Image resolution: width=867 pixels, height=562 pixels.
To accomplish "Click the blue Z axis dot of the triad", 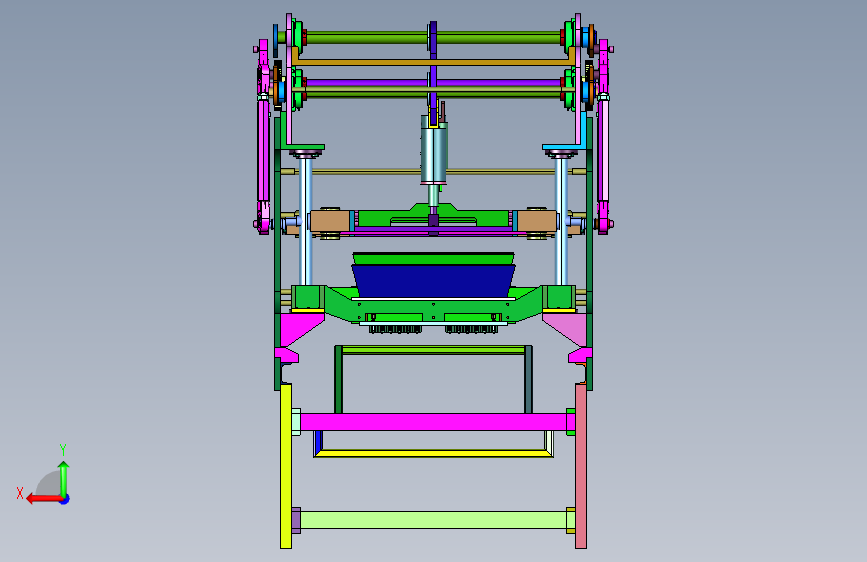I will pos(65,499).
